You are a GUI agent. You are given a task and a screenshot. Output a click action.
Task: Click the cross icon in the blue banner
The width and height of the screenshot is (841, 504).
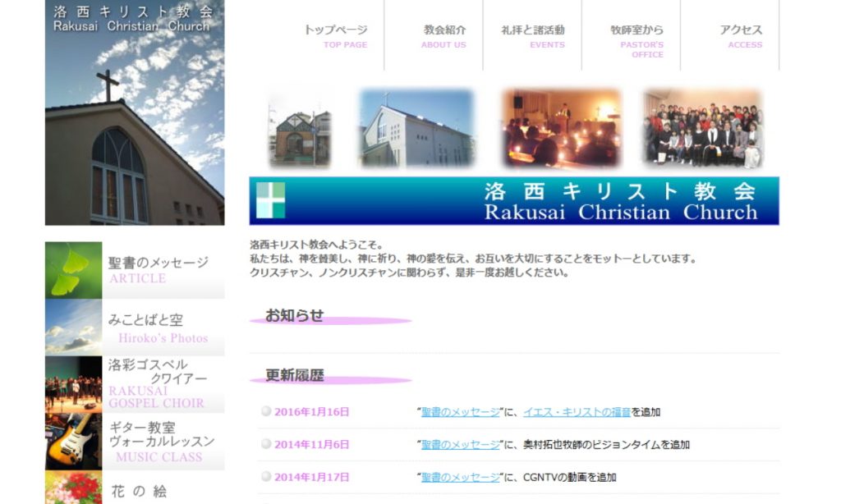[x=271, y=200]
